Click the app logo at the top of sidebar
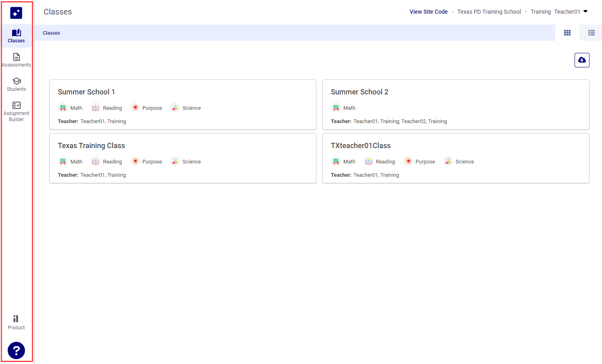 [x=16, y=13]
